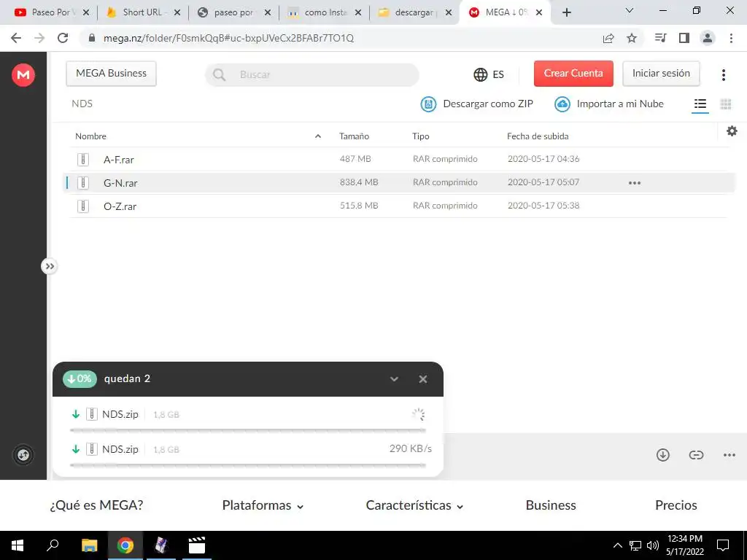Open taskbar volume control
The height and width of the screenshot is (560, 747).
click(x=653, y=545)
